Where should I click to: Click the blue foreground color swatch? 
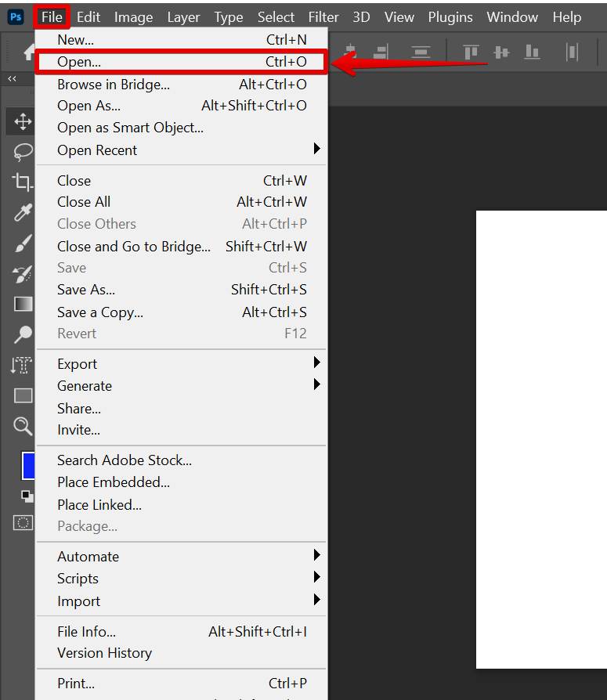28,466
